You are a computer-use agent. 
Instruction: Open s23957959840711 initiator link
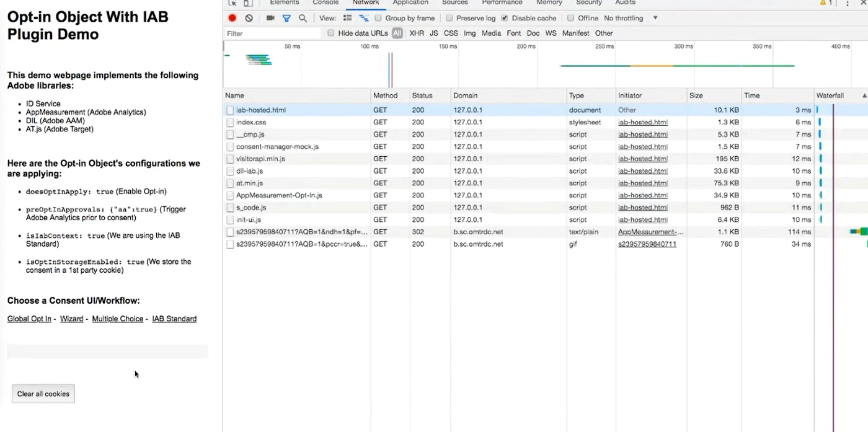pyautogui.click(x=647, y=244)
